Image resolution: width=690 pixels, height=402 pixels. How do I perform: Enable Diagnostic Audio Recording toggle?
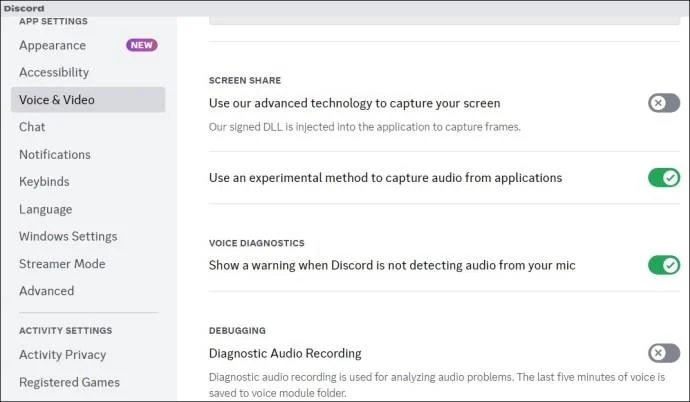click(x=664, y=353)
